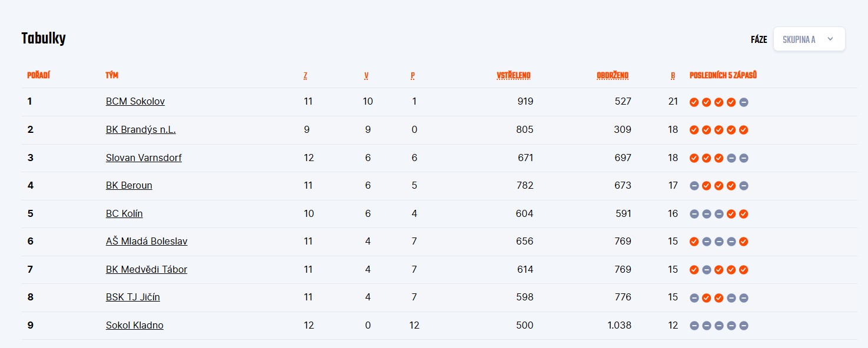
Task: Click BK Beroun's first loss minus icon
Action: 694,186
